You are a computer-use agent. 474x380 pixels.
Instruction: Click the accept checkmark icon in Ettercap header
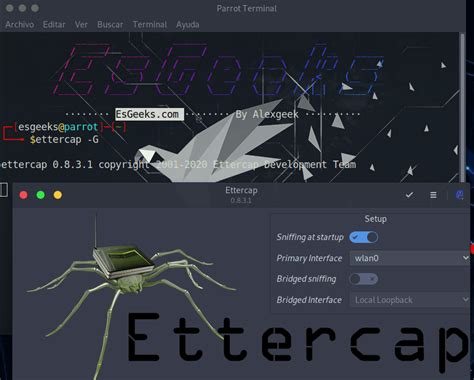click(409, 195)
